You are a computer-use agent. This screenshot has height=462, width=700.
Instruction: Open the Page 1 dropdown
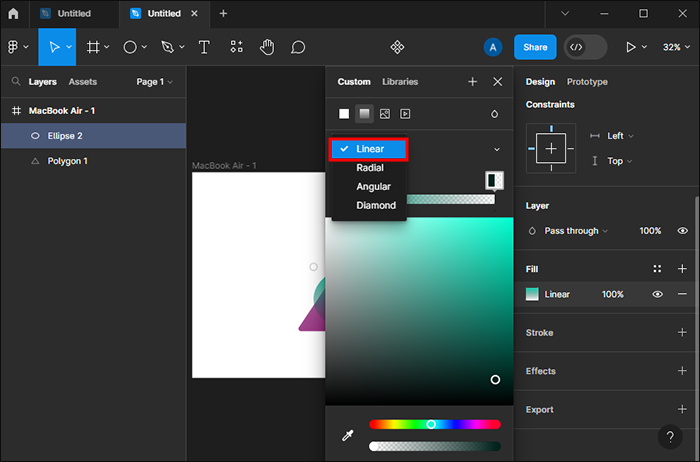[154, 82]
